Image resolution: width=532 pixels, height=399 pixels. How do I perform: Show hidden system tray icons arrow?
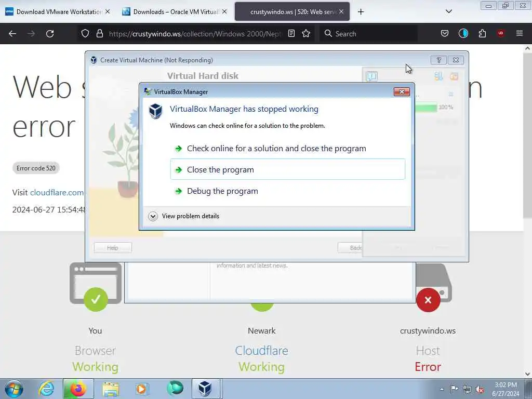tap(442, 389)
